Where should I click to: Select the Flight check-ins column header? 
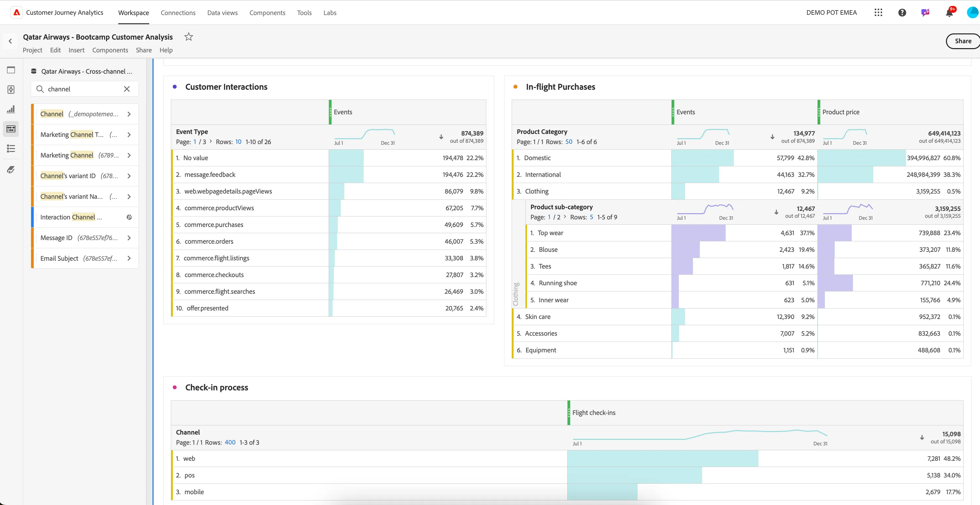765,413
